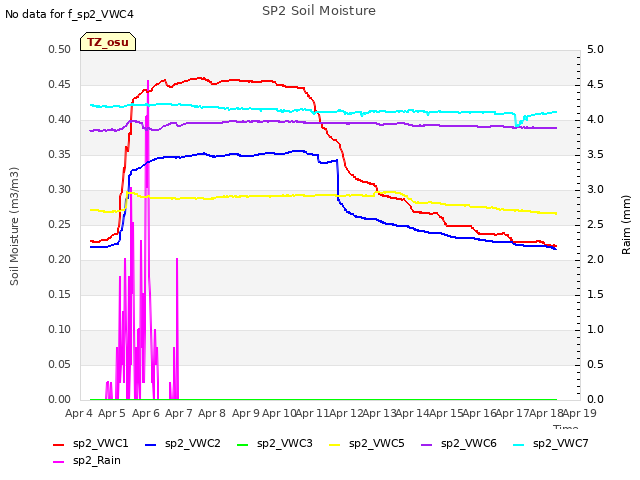Click the 2.5 right axis value

(595, 224)
